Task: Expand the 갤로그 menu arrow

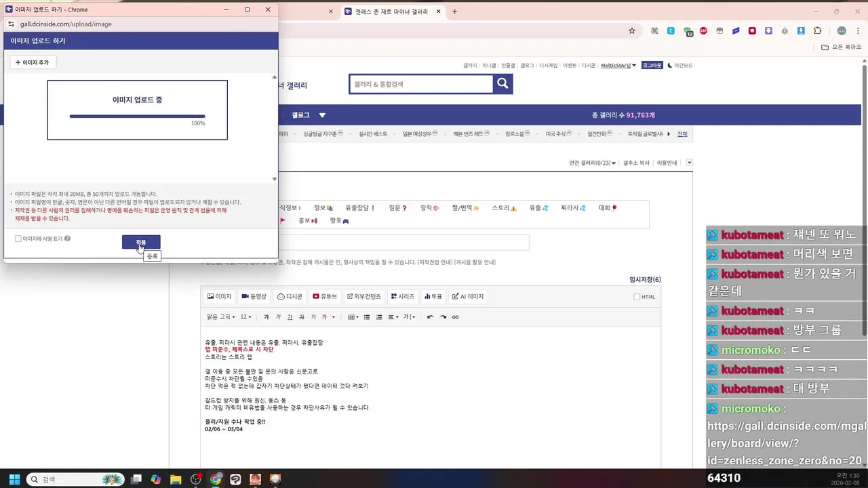Action: pos(322,115)
